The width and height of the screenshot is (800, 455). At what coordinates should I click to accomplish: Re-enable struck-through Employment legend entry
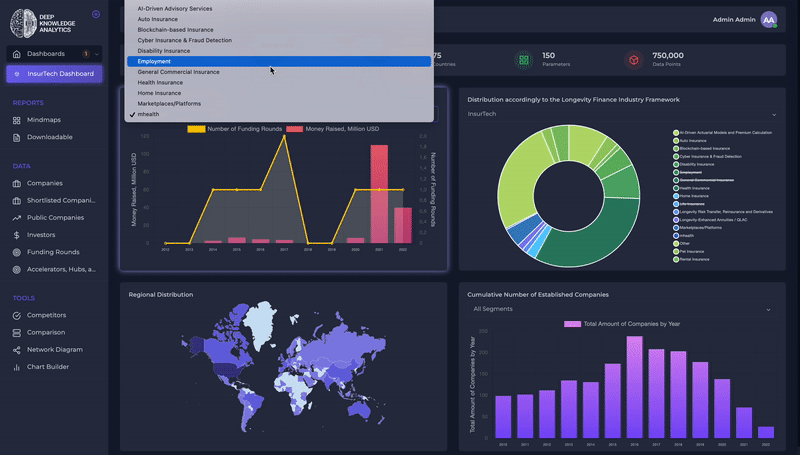687,172
